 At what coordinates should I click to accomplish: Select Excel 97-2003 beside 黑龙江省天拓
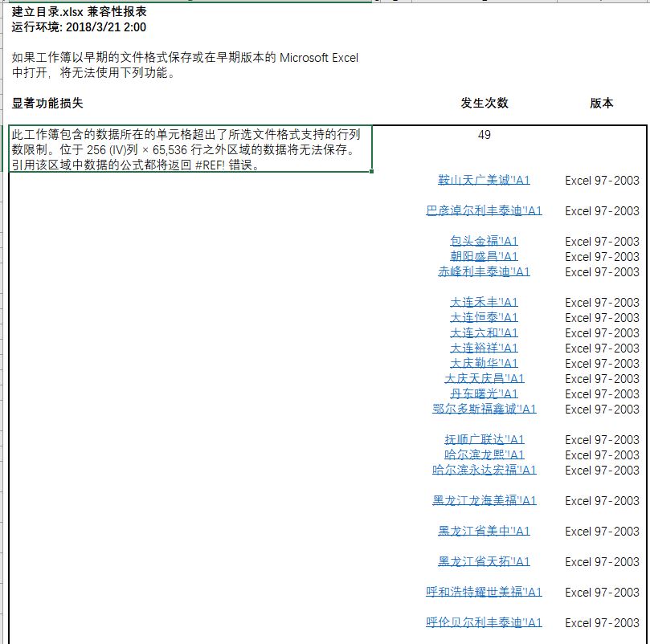(x=602, y=562)
